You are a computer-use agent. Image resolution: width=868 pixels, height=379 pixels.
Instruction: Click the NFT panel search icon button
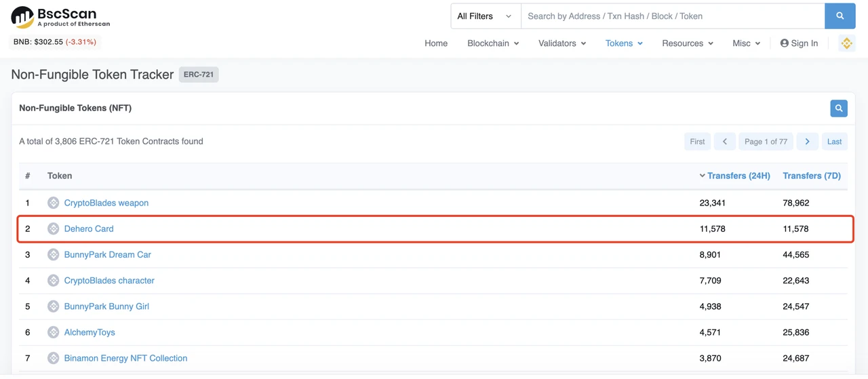pyautogui.click(x=839, y=108)
